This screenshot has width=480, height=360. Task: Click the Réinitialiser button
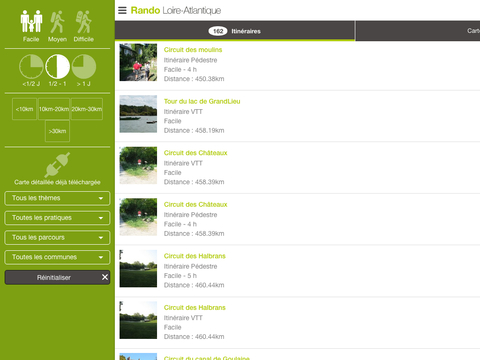coord(57,277)
